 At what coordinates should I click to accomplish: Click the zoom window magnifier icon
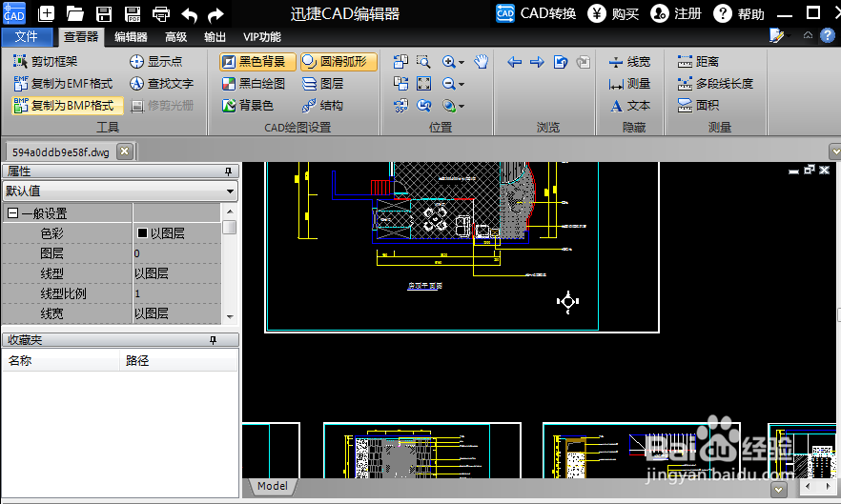pos(423,62)
